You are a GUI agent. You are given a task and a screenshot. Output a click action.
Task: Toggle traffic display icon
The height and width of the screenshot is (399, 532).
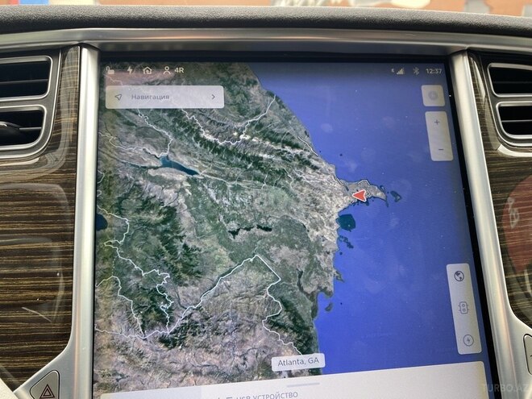(x=463, y=308)
